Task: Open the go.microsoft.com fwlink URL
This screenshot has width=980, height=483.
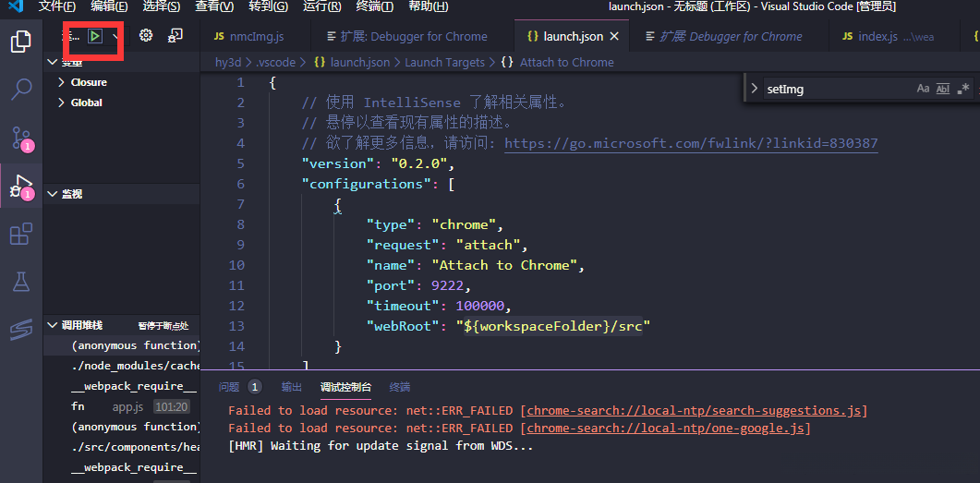Action: point(691,143)
